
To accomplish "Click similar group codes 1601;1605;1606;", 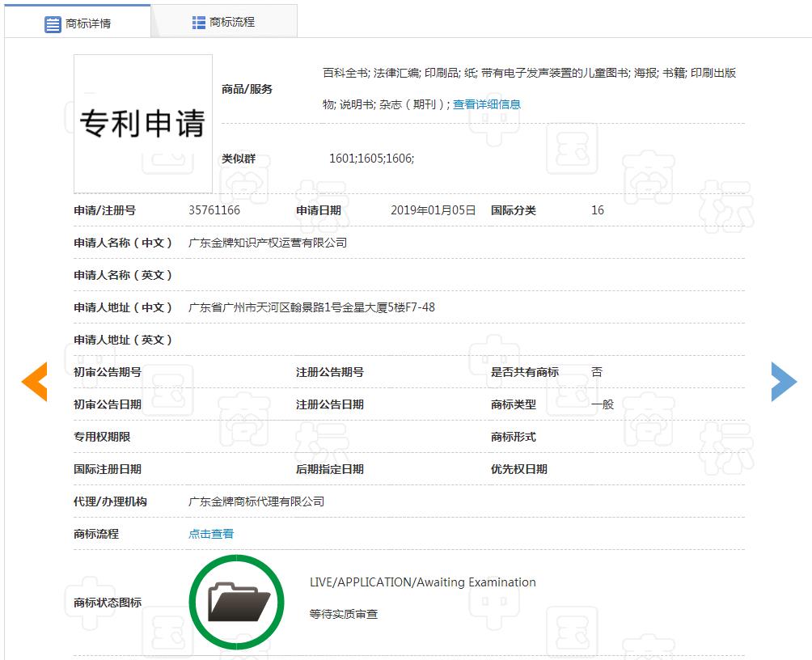I will 371,159.
